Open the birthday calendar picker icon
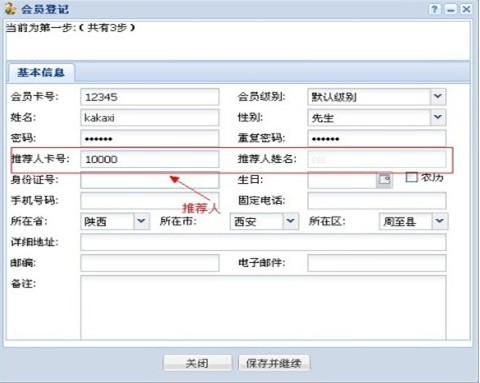Viewport: 480px width, 383px height. (384, 180)
